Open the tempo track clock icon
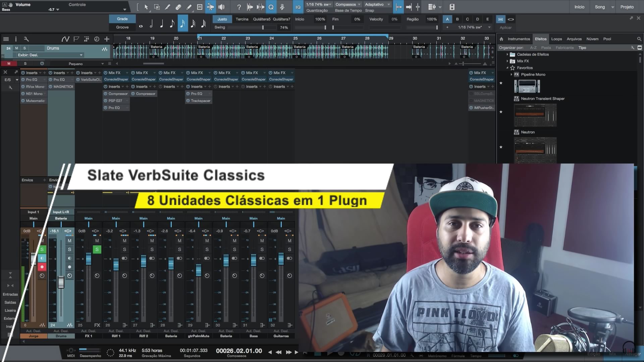 click(97, 39)
